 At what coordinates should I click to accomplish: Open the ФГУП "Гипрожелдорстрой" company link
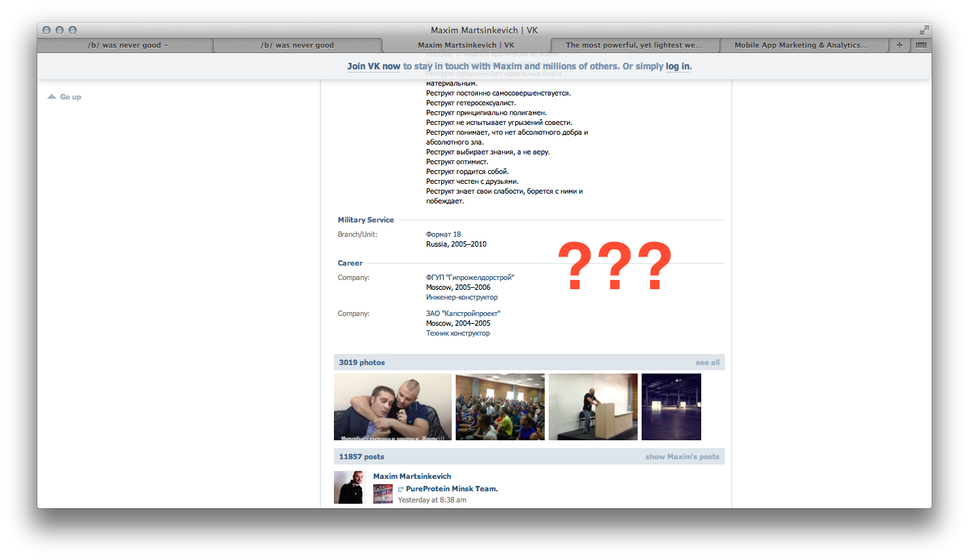[x=470, y=277]
